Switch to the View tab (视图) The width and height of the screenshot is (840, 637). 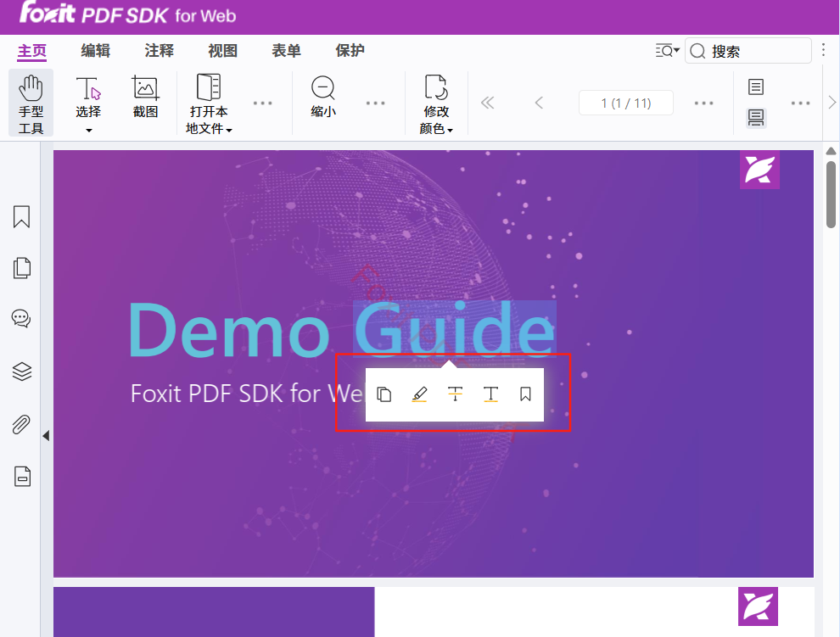tap(223, 51)
